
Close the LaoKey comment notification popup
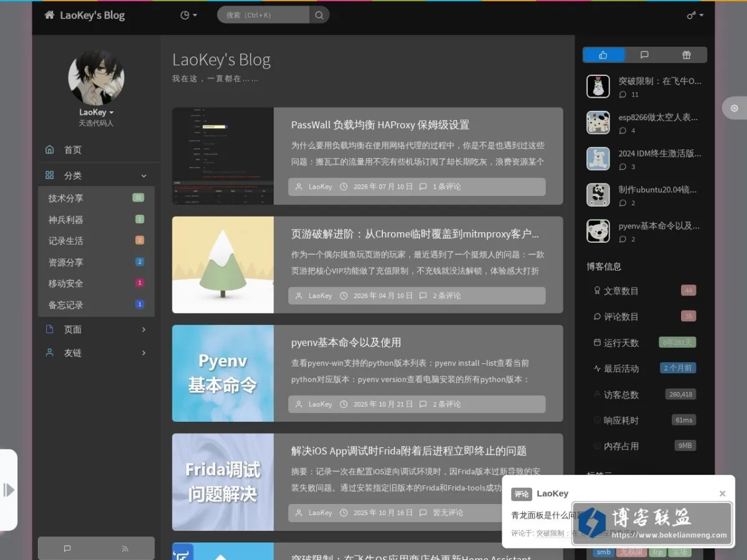[x=722, y=493]
